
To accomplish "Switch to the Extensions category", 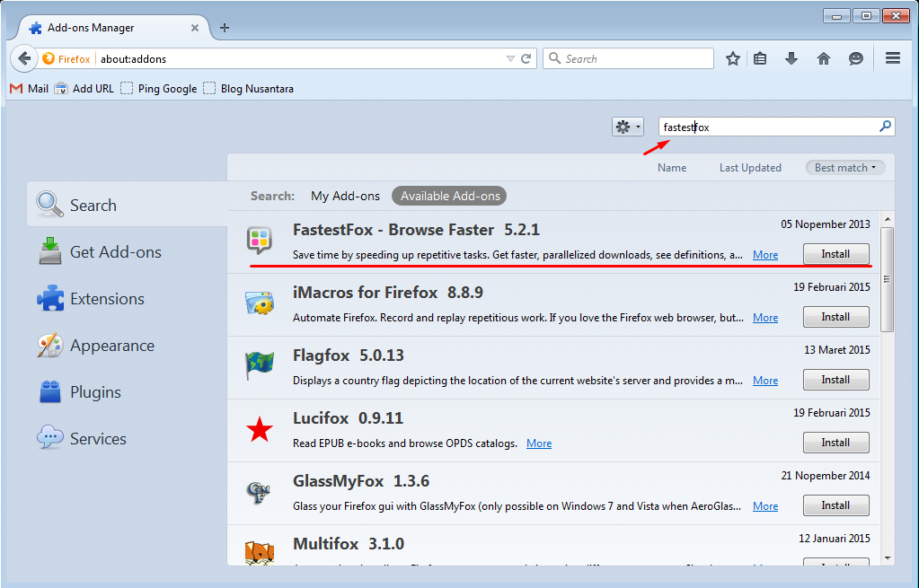I will [x=128, y=299].
